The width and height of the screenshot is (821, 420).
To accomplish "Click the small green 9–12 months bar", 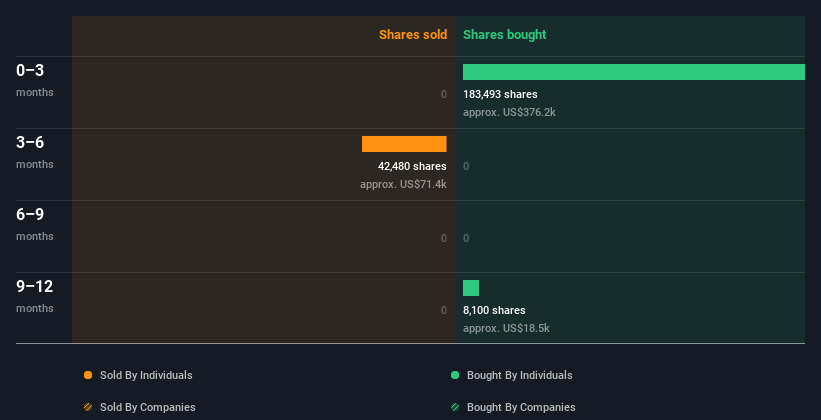I will [471, 288].
